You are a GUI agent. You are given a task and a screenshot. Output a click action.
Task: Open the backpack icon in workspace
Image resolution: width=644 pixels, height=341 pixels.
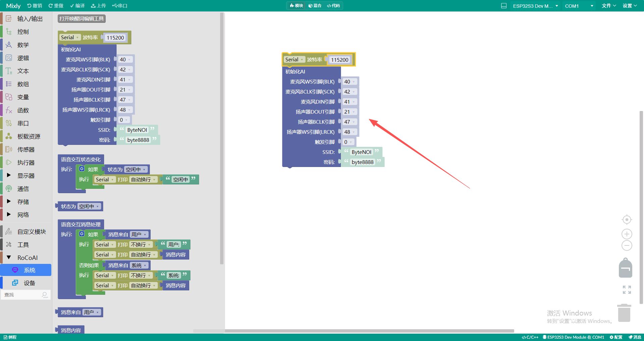625,268
